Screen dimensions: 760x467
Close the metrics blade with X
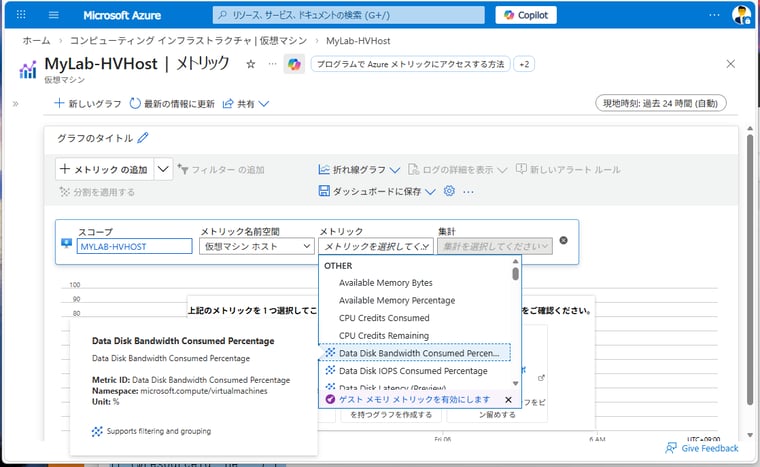click(730, 64)
